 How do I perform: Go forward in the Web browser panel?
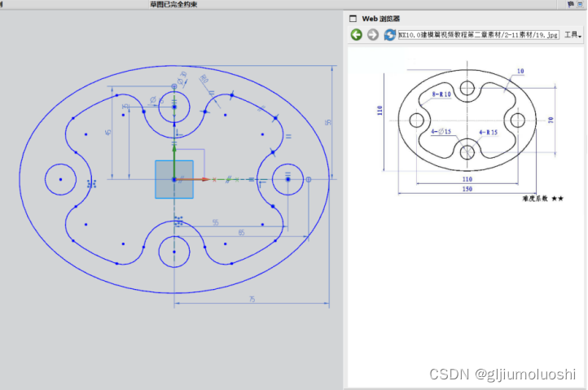pyautogui.click(x=373, y=35)
